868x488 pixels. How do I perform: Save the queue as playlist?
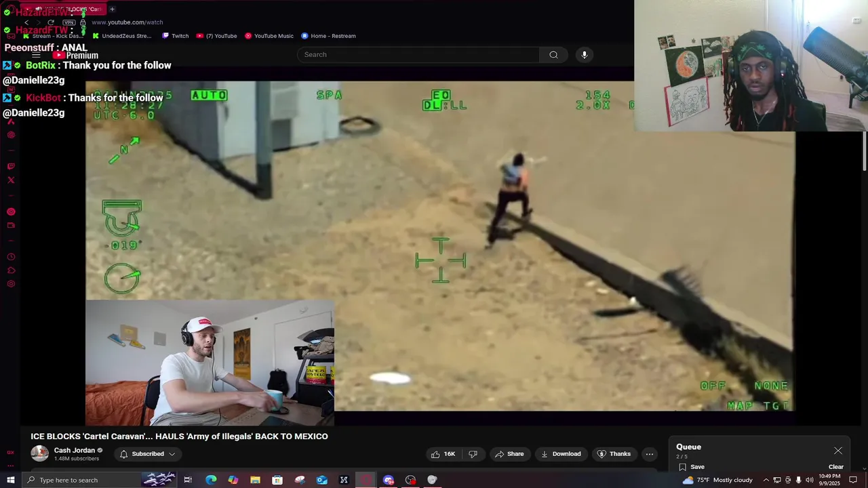coord(691,466)
